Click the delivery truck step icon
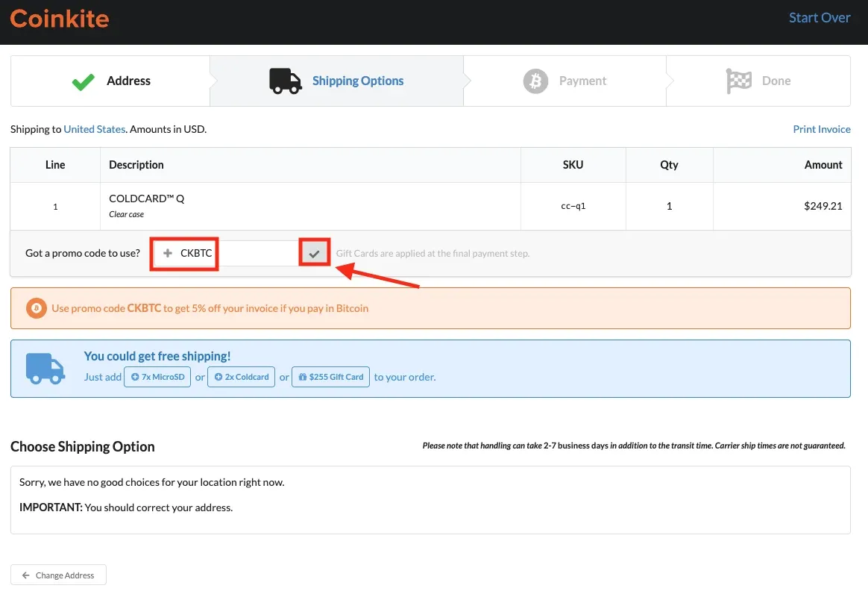Image resolution: width=868 pixels, height=603 pixels. (285, 81)
